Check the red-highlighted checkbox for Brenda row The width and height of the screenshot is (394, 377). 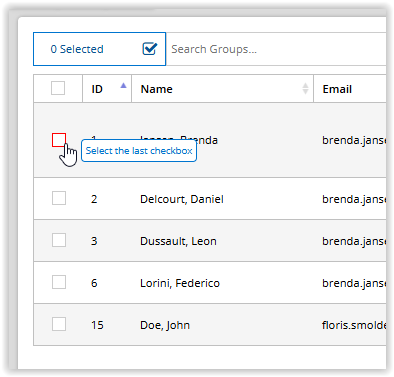59,140
